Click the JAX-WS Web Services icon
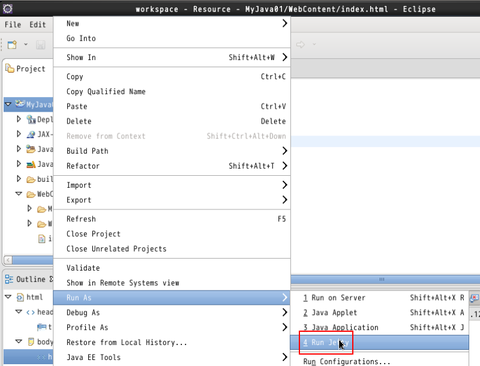Viewport: 480px width, 366px height. (31, 134)
